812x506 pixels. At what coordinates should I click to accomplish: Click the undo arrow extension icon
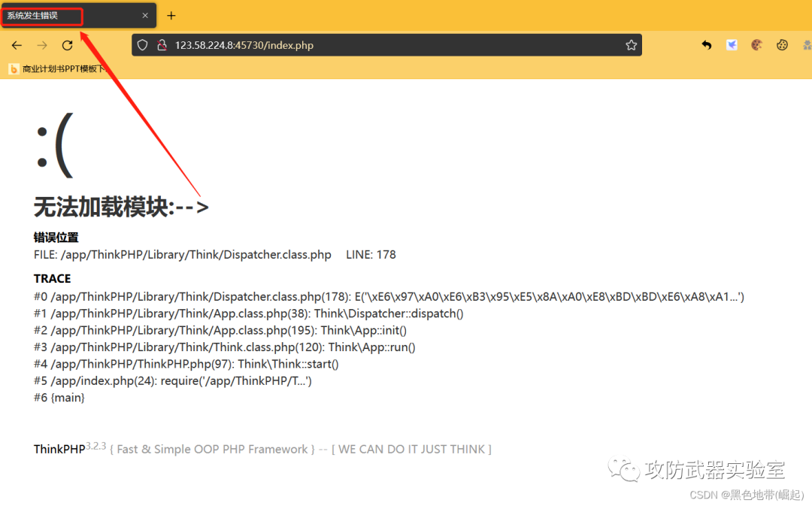tap(706, 45)
